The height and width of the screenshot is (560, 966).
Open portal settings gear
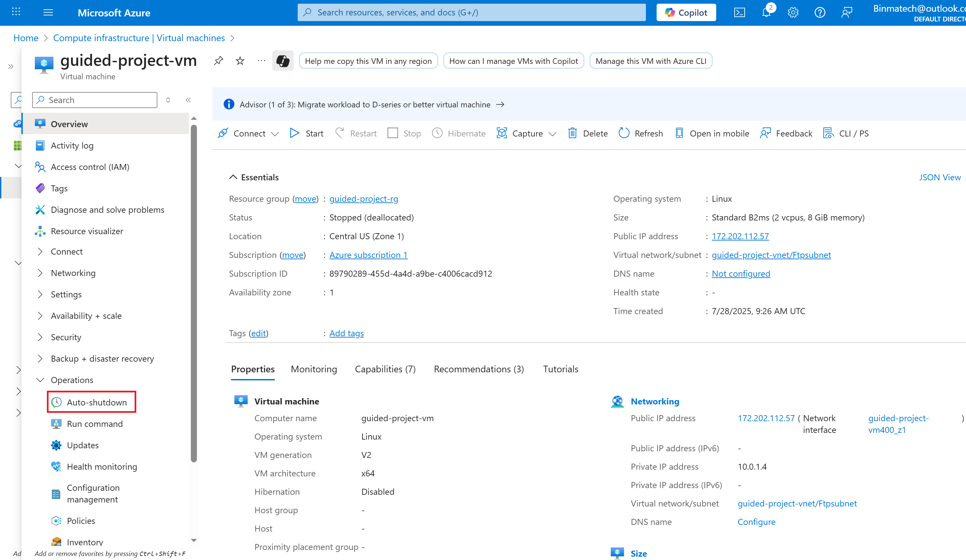click(793, 13)
